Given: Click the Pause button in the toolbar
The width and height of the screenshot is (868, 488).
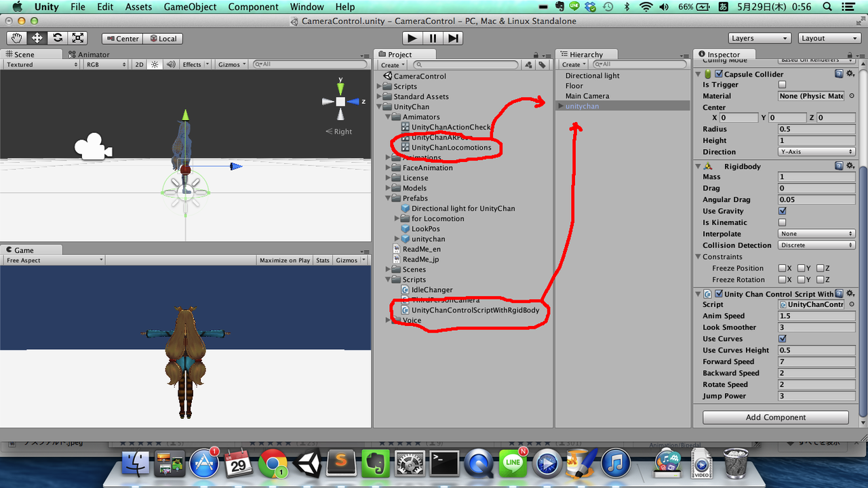Looking at the screenshot, I should pyautogui.click(x=433, y=38).
